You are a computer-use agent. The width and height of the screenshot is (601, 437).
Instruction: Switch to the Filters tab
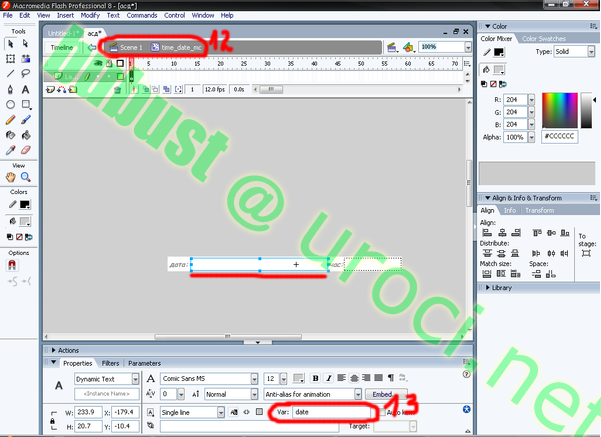coord(110,363)
